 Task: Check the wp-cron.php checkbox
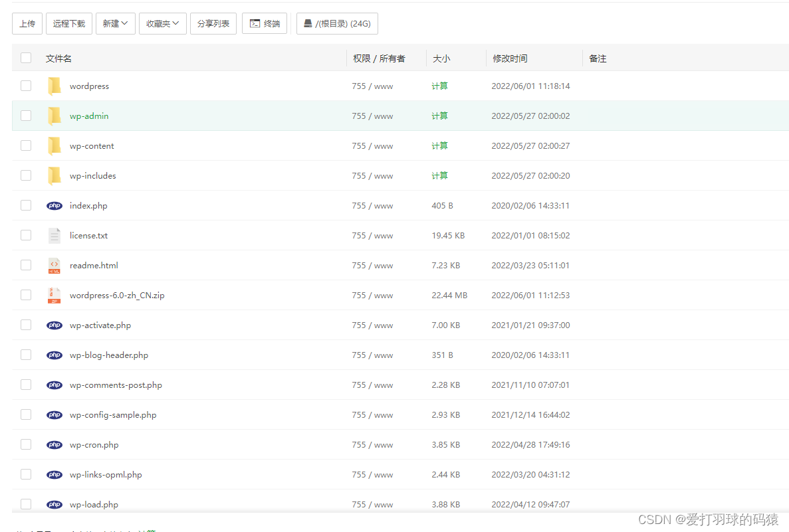pos(26,444)
